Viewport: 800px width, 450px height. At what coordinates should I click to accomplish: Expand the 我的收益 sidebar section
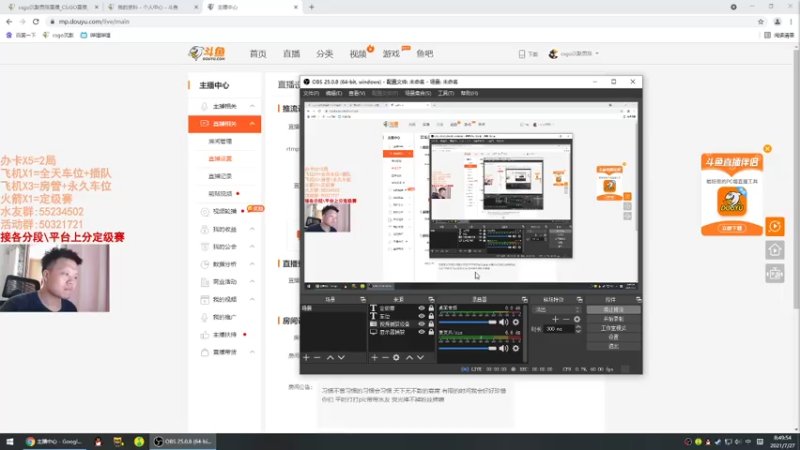click(252, 229)
